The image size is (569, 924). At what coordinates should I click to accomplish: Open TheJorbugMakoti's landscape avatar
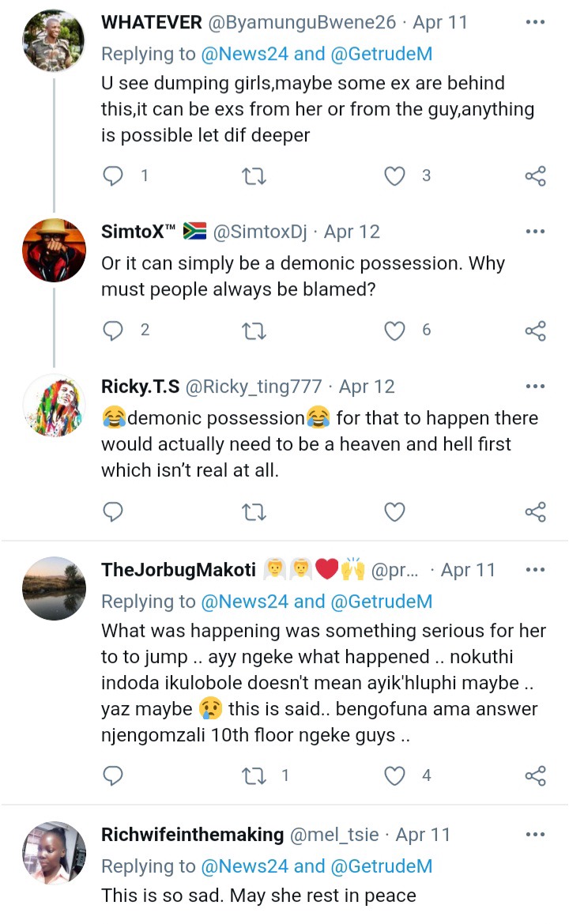click(x=54, y=589)
